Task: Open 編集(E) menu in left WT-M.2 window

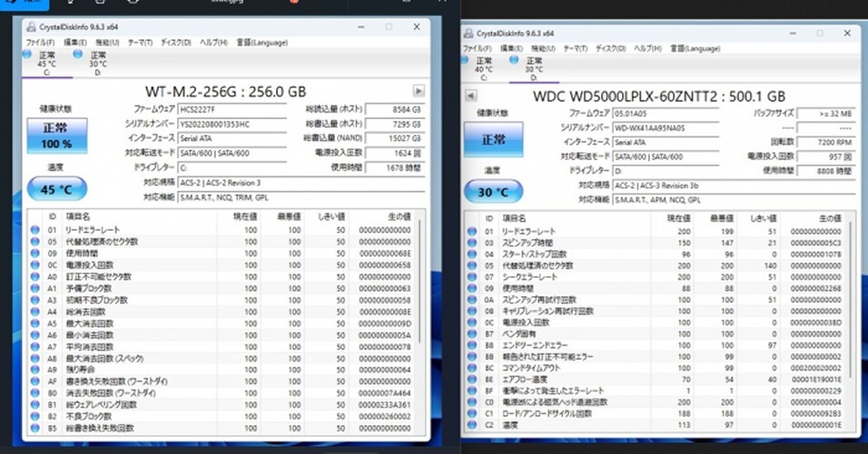Action: click(x=74, y=43)
